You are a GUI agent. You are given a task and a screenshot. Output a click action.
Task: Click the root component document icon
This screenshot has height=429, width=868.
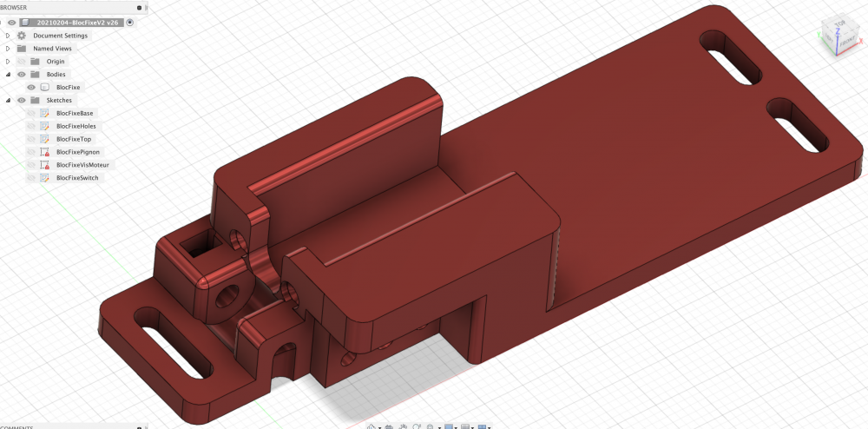tap(27, 23)
